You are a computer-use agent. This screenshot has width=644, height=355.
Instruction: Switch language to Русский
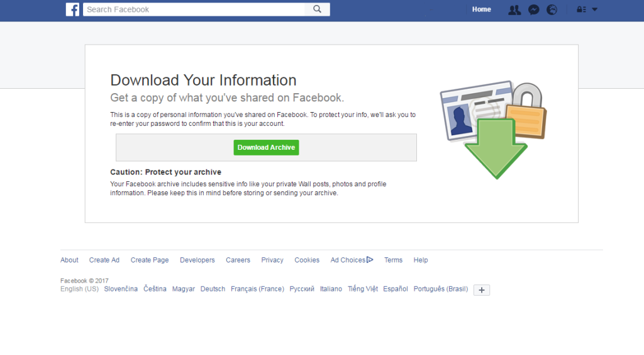[x=302, y=289]
